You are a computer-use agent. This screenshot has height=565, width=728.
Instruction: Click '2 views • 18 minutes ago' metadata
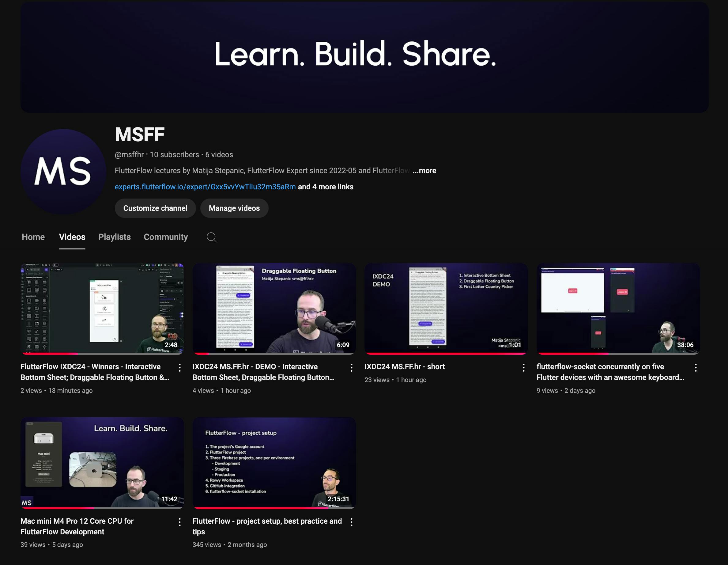(57, 390)
